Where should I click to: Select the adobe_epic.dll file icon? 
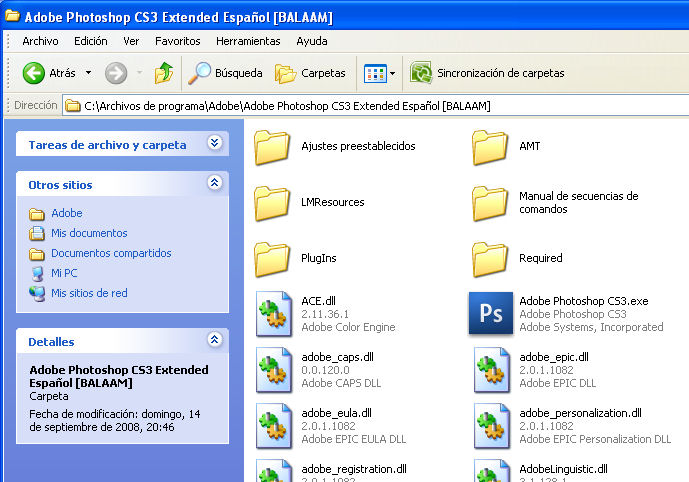(x=492, y=370)
